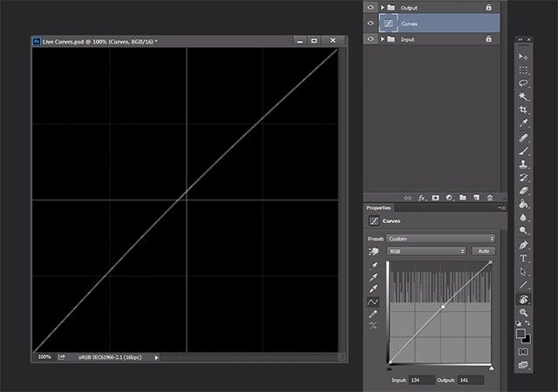The image size is (558, 392).
Task: Open the background color swatch
Action: 527,339
